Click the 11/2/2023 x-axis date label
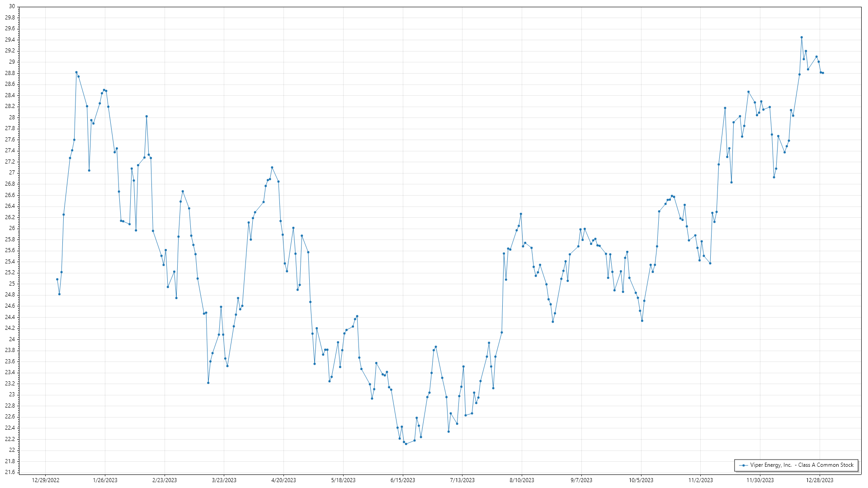Image resolution: width=868 pixels, height=488 pixels. [700, 480]
